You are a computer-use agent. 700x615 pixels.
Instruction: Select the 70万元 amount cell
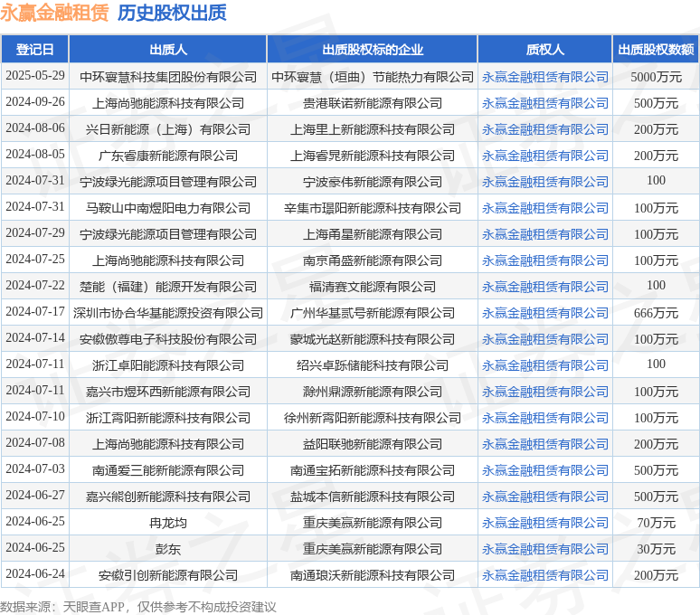(x=656, y=523)
